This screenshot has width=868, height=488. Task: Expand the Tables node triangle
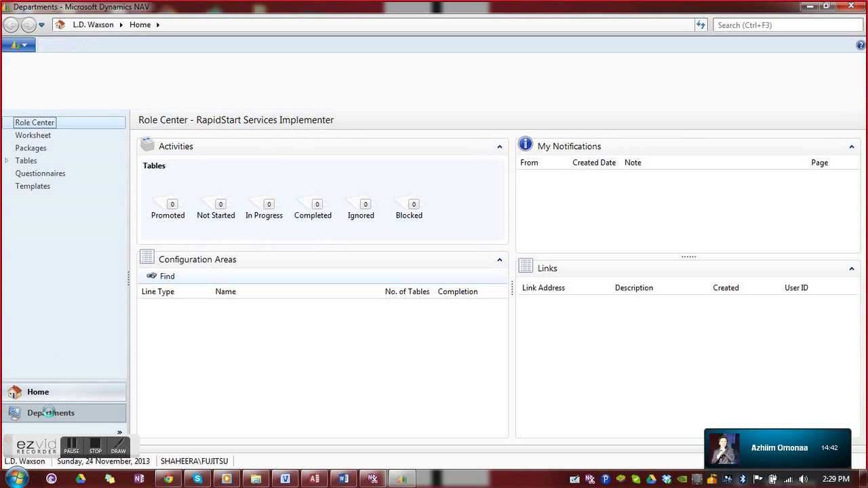point(7,161)
